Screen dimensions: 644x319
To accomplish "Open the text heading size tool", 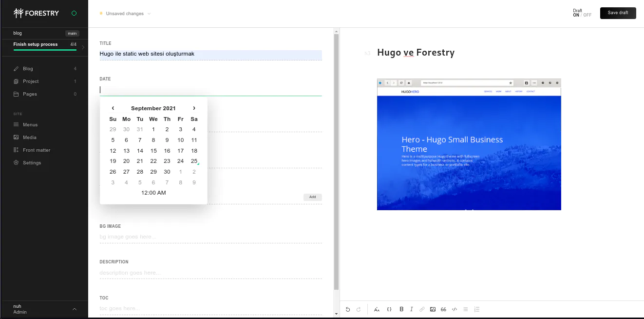I will [x=377, y=309].
